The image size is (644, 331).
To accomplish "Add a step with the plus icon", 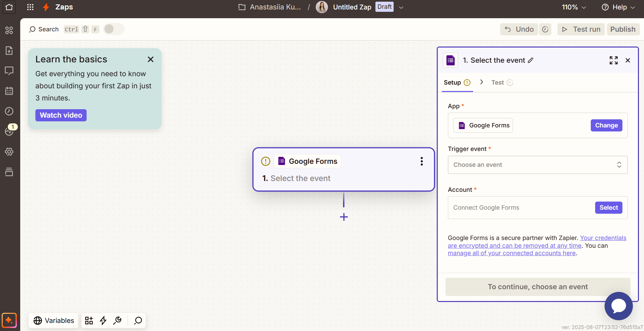I will coord(344,217).
